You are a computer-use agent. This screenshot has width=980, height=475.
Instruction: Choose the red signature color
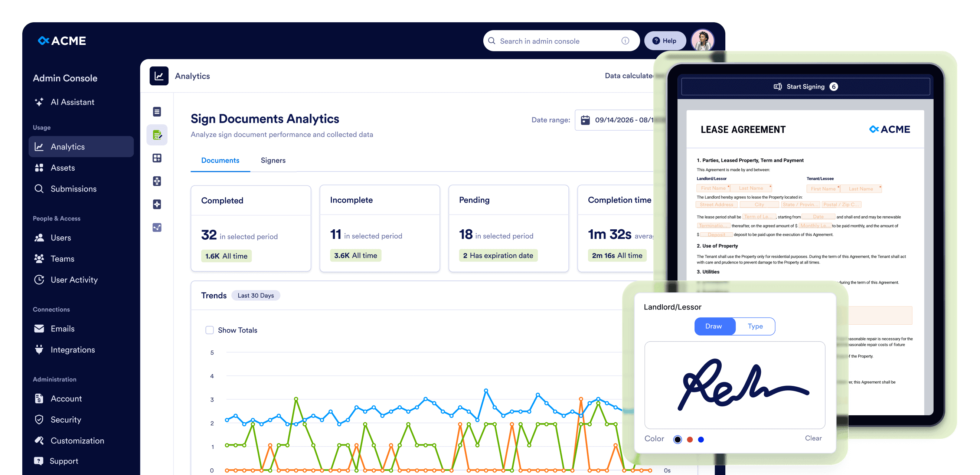pos(690,440)
